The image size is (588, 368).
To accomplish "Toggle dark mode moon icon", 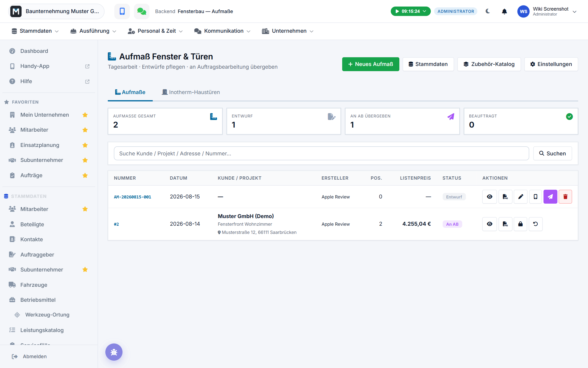I will (488, 11).
